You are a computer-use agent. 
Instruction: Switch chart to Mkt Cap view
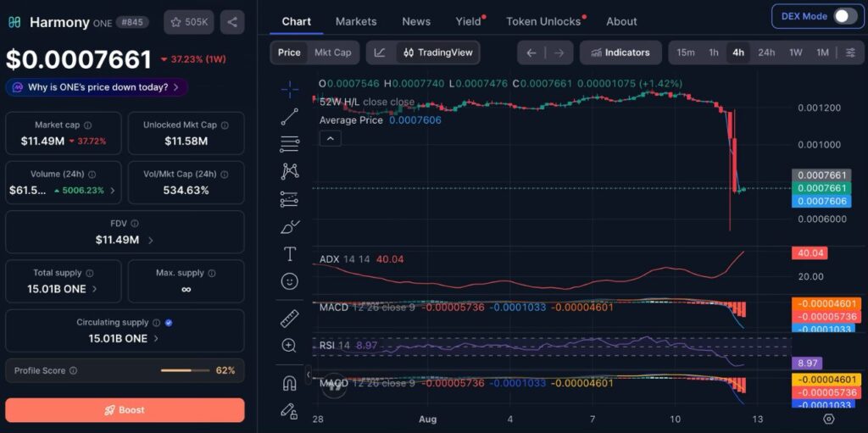click(x=332, y=53)
